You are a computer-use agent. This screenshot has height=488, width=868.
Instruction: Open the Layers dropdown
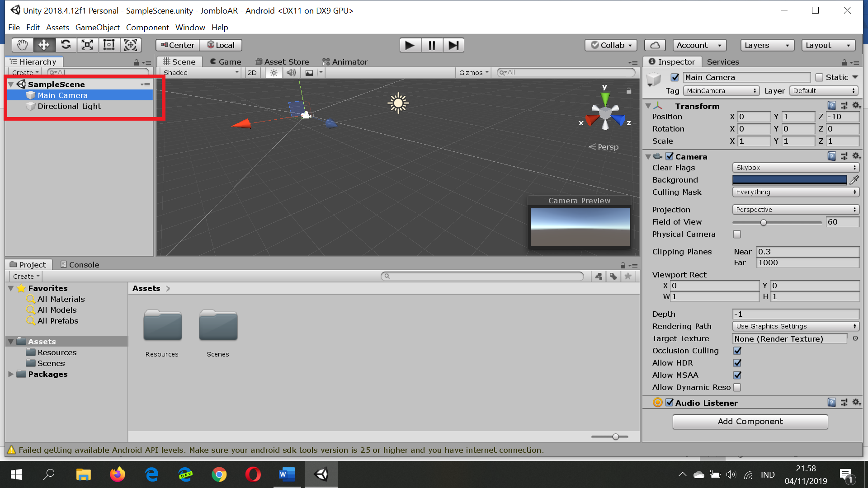(767, 45)
